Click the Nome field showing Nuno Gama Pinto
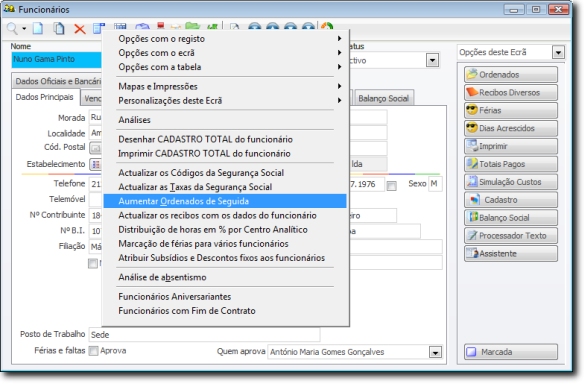 coord(56,60)
